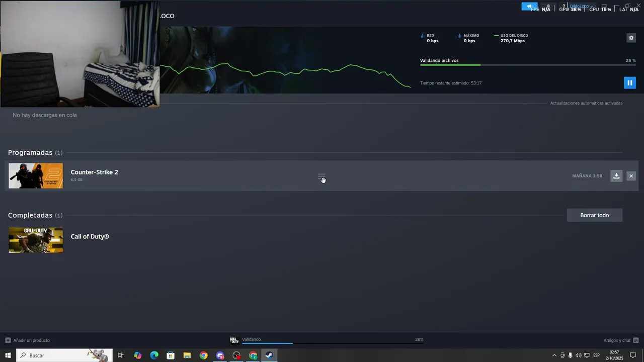Viewport: 644px width, 362px height.
Task: Open the Steam announcements megaphone
Action: pos(529,6)
